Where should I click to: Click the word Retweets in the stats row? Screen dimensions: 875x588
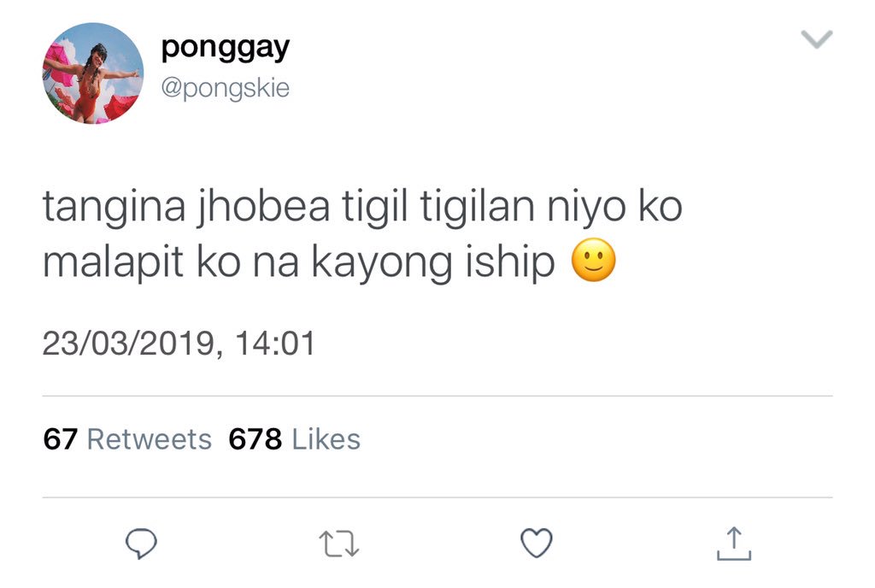tap(150, 439)
